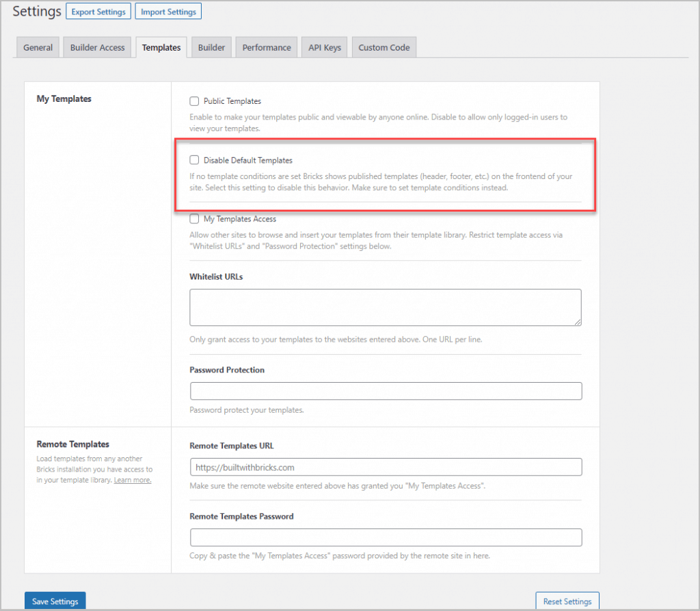Select the Templates tab

point(161,47)
